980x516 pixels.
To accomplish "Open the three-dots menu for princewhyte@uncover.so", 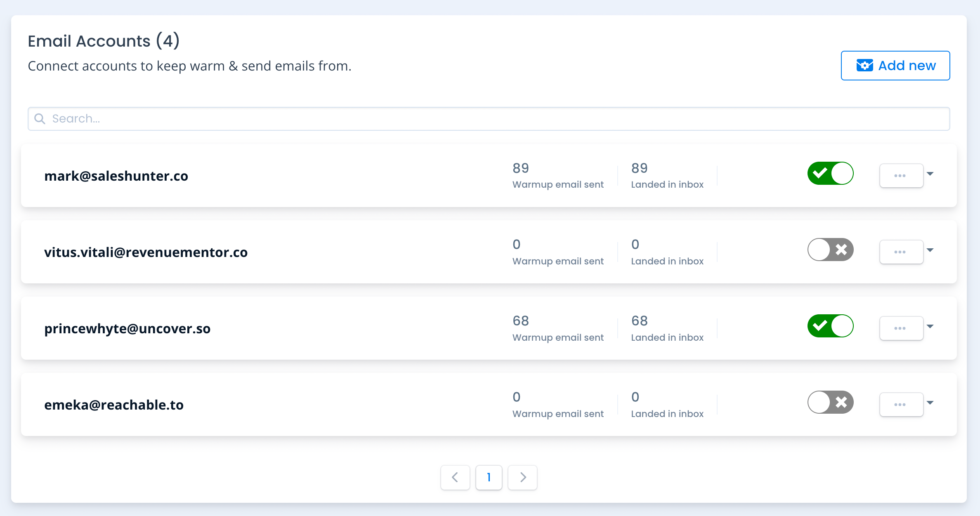I will pyautogui.click(x=901, y=328).
